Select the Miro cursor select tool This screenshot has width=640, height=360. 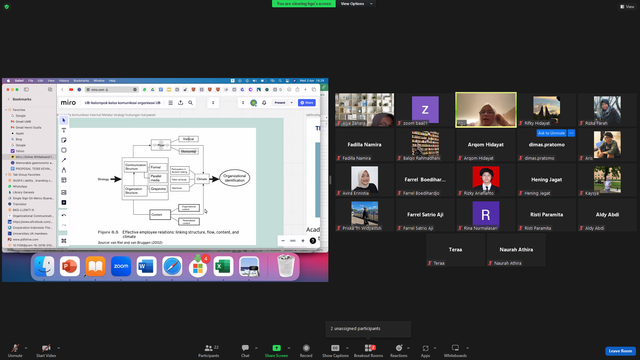tap(64, 120)
